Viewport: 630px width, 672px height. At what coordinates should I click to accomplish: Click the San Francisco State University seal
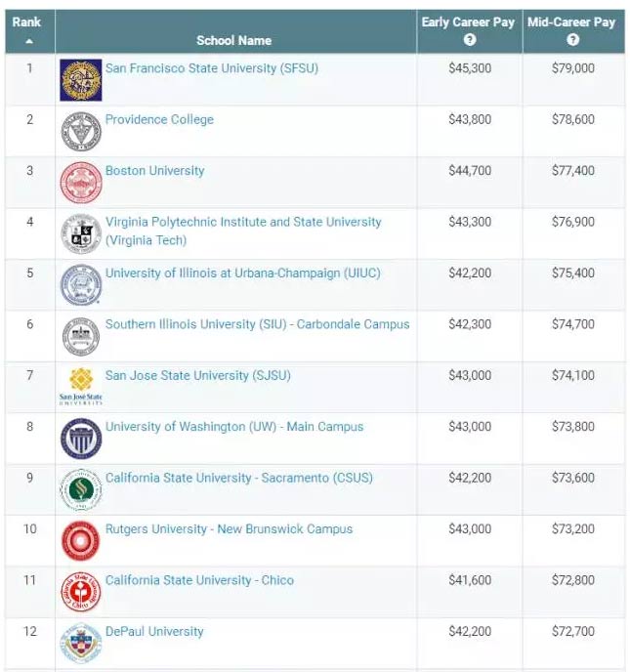(x=81, y=80)
